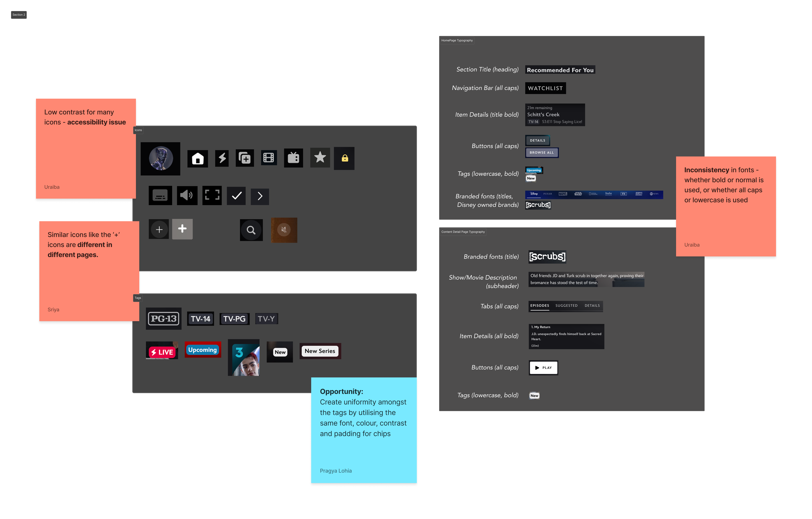Click the yellow padlock icon

pyautogui.click(x=344, y=158)
